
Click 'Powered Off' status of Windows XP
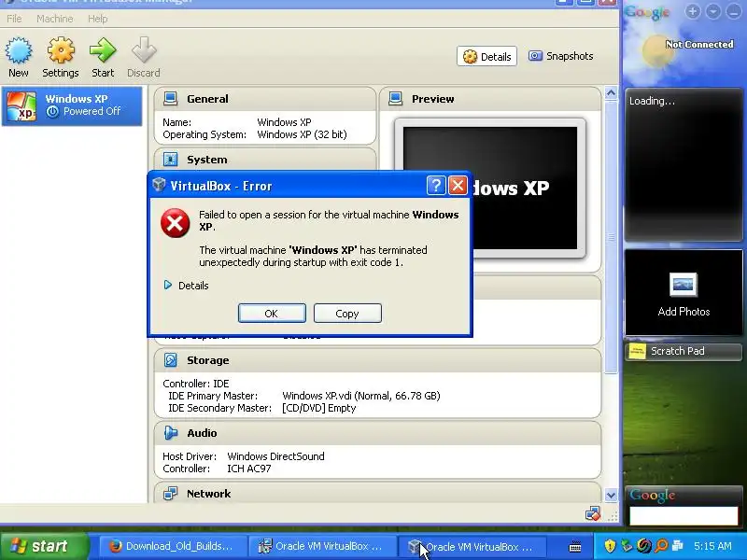pyautogui.click(x=92, y=111)
